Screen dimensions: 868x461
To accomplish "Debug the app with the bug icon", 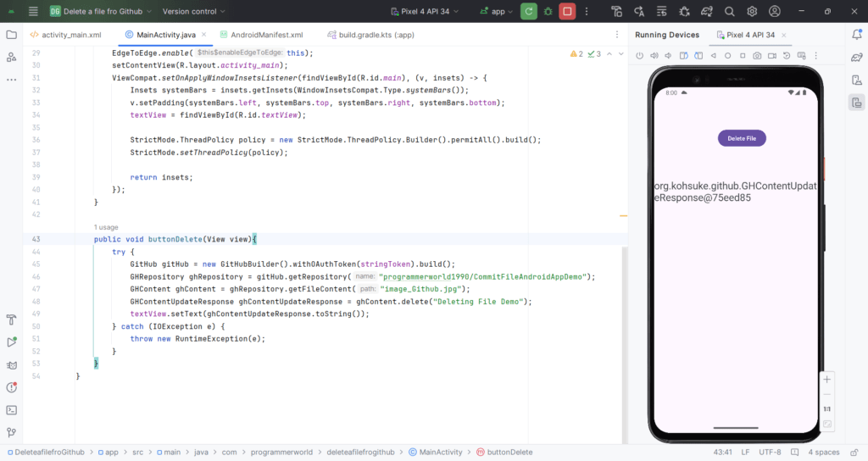I will [548, 11].
